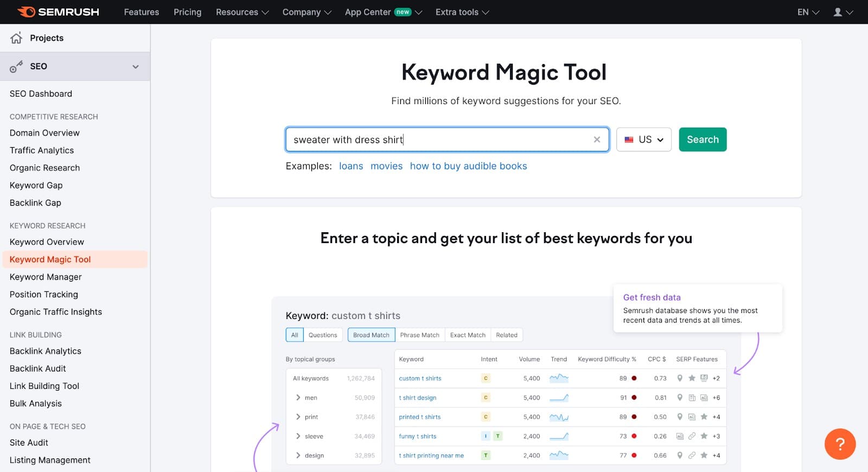Click the trend sparkline for custom t shirts

(559, 378)
